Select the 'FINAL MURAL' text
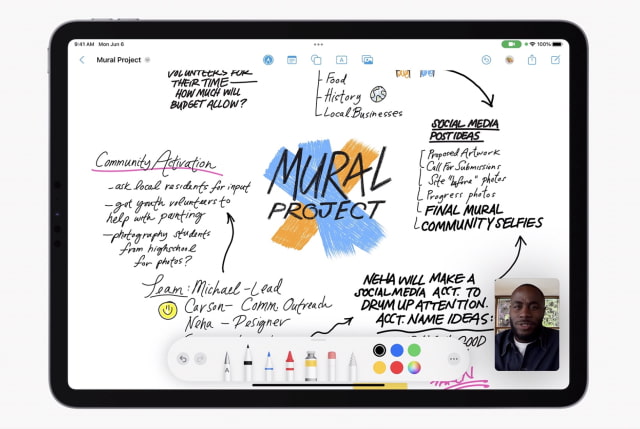640x429 pixels. click(464, 210)
